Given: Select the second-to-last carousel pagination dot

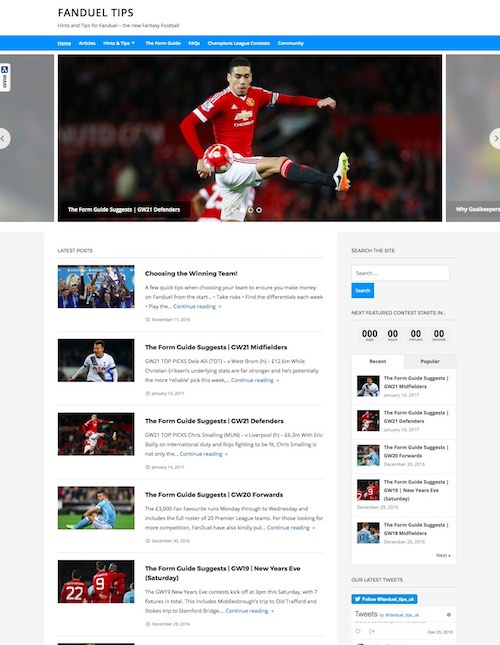Looking at the screenshot, I should coord(250,210).
